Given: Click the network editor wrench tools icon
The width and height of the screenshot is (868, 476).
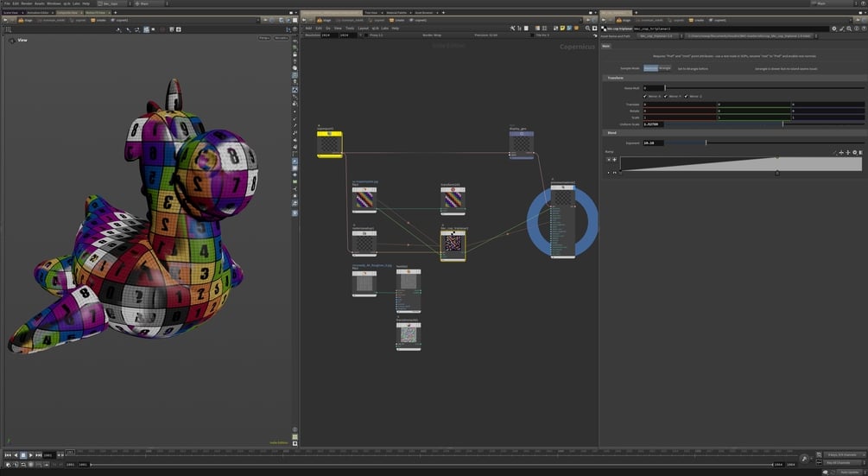Looking at the screenshot, I should pyautogui.click(x=513, y=28).
